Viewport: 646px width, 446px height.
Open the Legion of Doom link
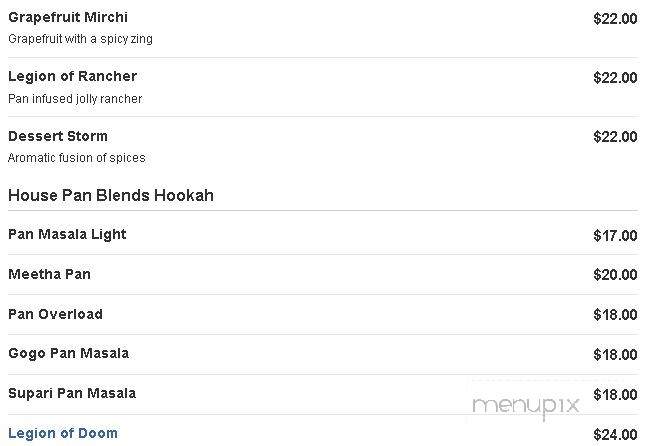(x=63, y=433)
